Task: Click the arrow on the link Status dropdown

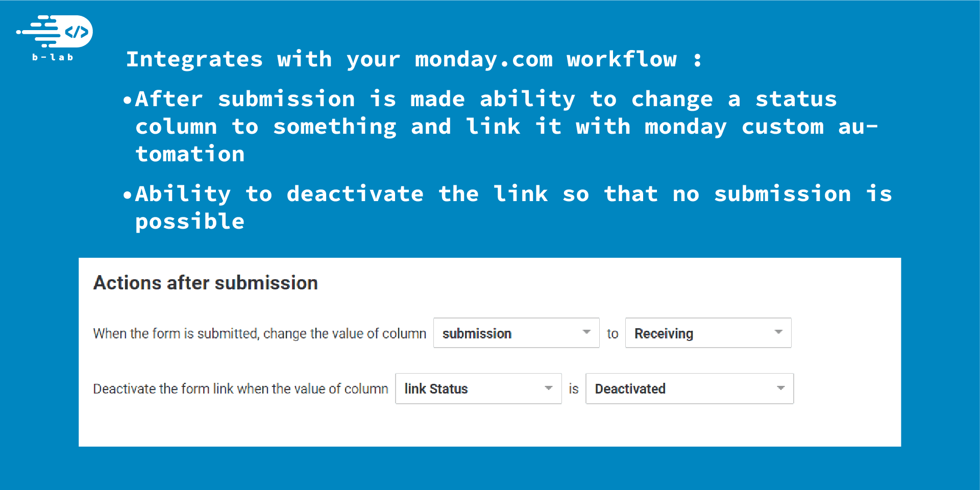Action: tap(549, 388)
